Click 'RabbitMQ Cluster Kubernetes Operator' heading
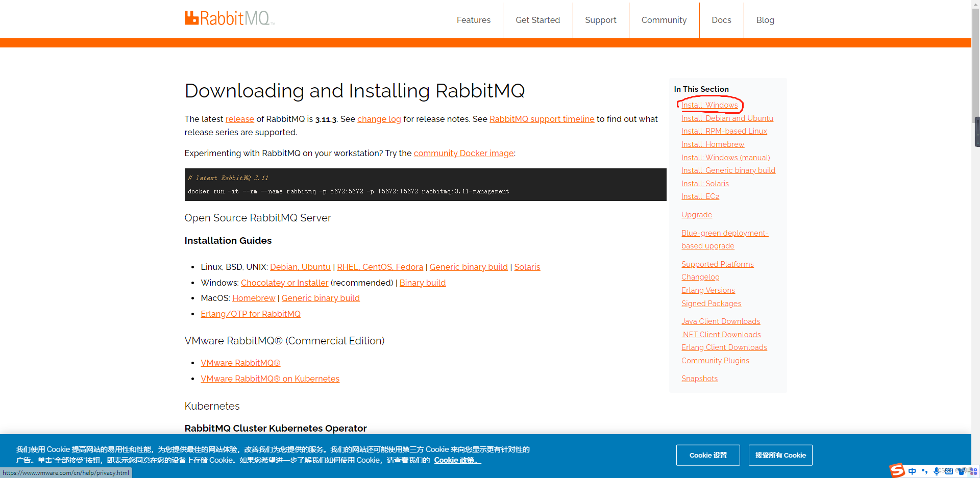This screenshot has width=980, height=478. point(275,429)
